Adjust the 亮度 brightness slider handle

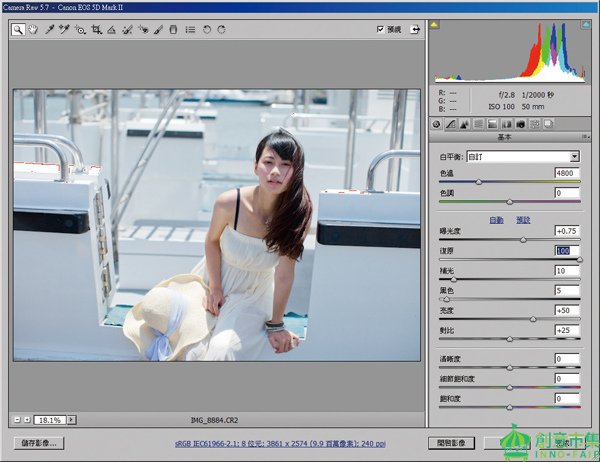533,320
